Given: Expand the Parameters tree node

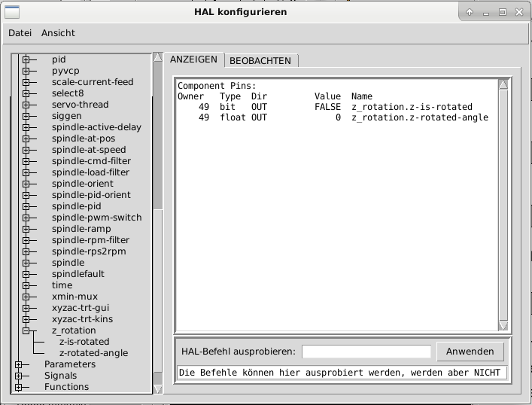Looking at the screenshot, I should tap(18, 364).
